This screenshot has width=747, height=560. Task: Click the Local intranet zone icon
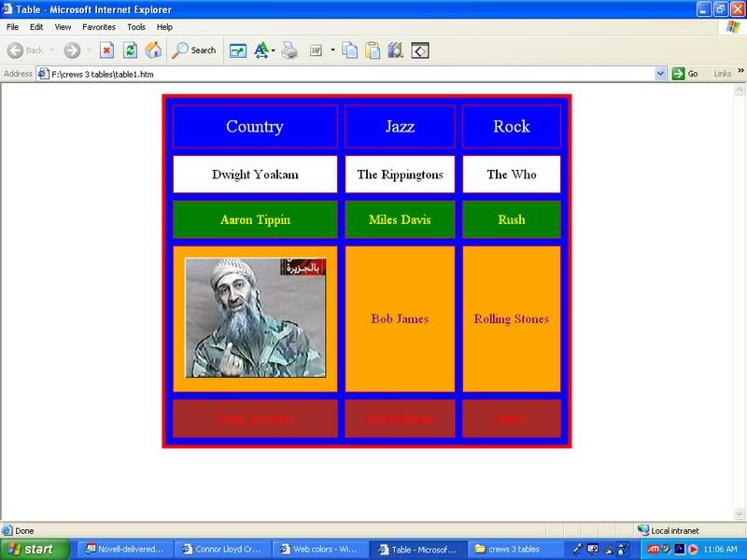pos(643,530)
